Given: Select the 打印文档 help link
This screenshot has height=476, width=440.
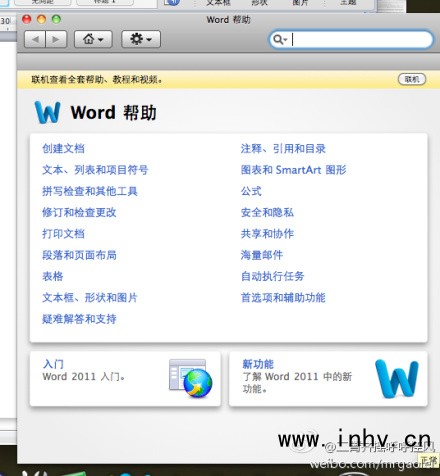Looking at the screenshot, I should tap(63, 234).
